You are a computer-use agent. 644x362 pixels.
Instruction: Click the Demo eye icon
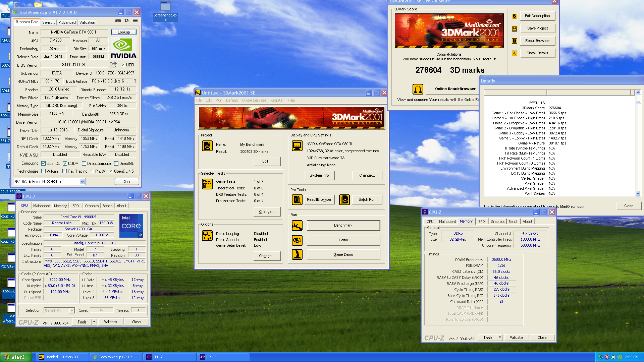pos(297,240)
